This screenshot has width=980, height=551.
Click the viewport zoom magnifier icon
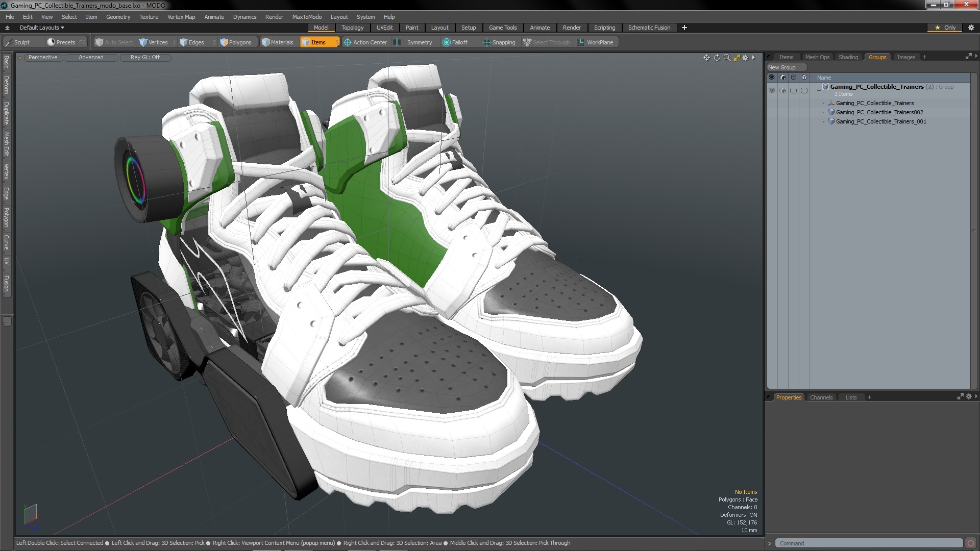(x=727, y=58)
